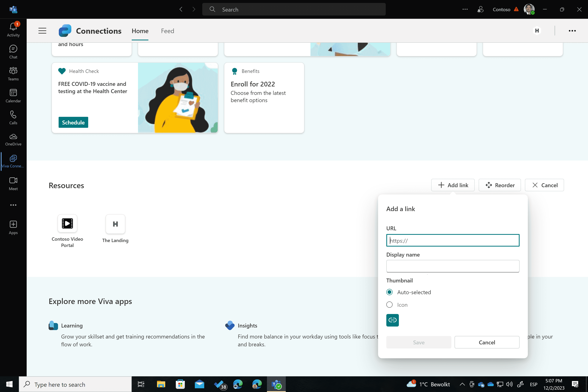The width and height of the screenshot is (588, 392).
Task: Open the Calendar app icon
Action: pyautogui.click(x=13, y=95)
